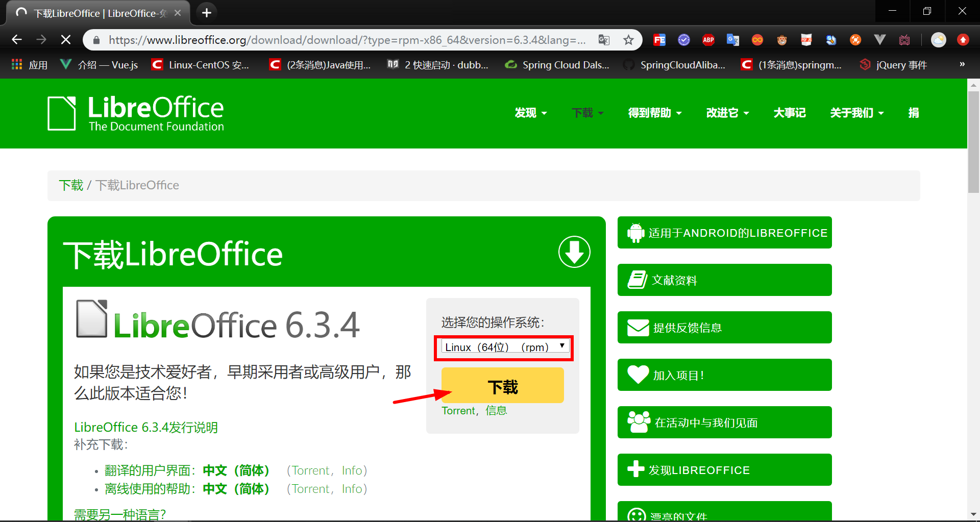This screenshot has width=980, height=522.
Task: Click the 信息 link below the download button
Action: coord(496,411)
